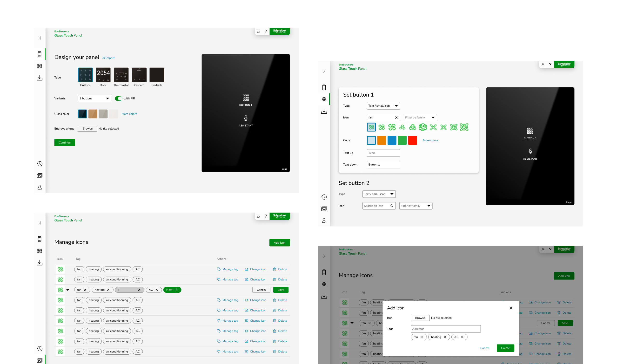
Task: Click the download icon in the top-left sidebar
Action: pos(40,78)
